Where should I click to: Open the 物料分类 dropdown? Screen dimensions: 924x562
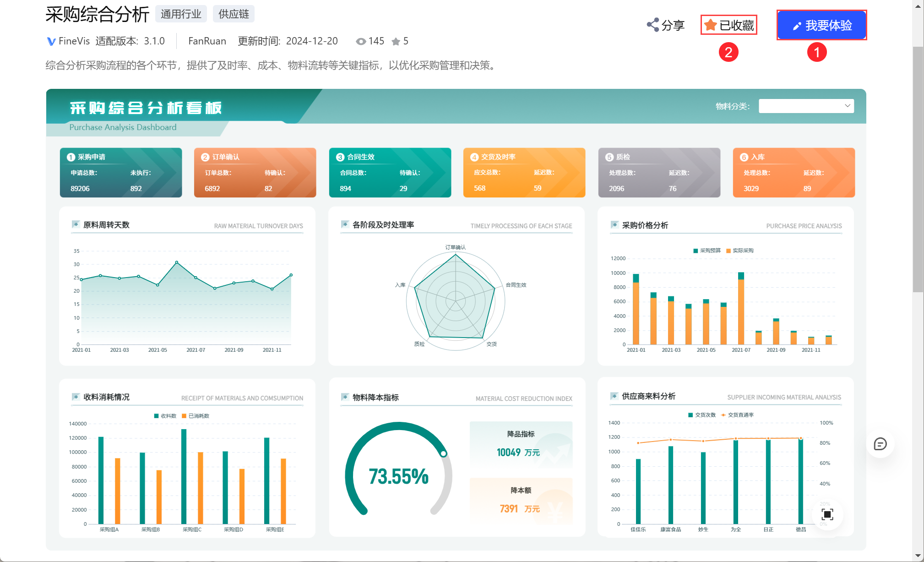[x=801, y=106]
